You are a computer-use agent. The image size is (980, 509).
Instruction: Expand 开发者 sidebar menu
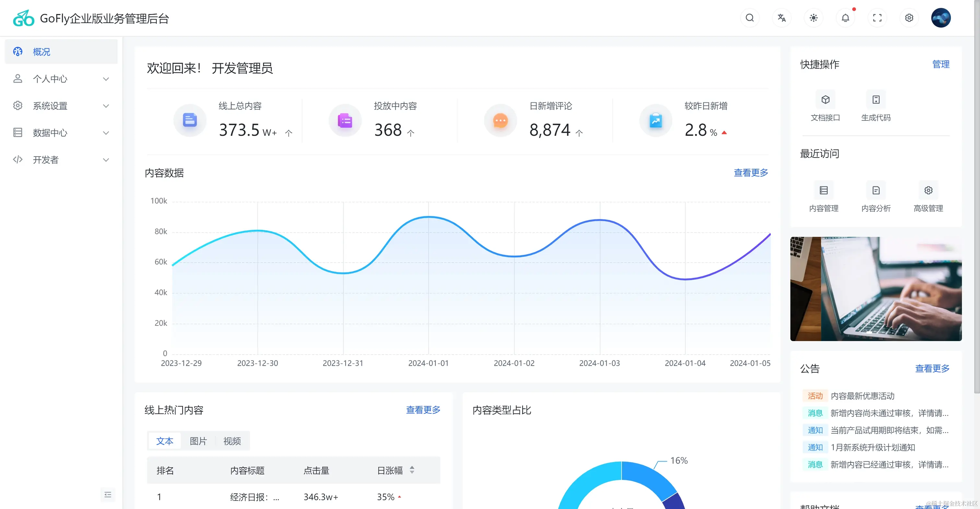click(61, 160)
